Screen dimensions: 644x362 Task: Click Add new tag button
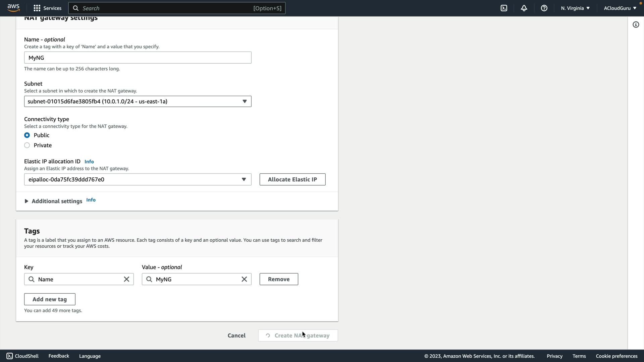50,299
